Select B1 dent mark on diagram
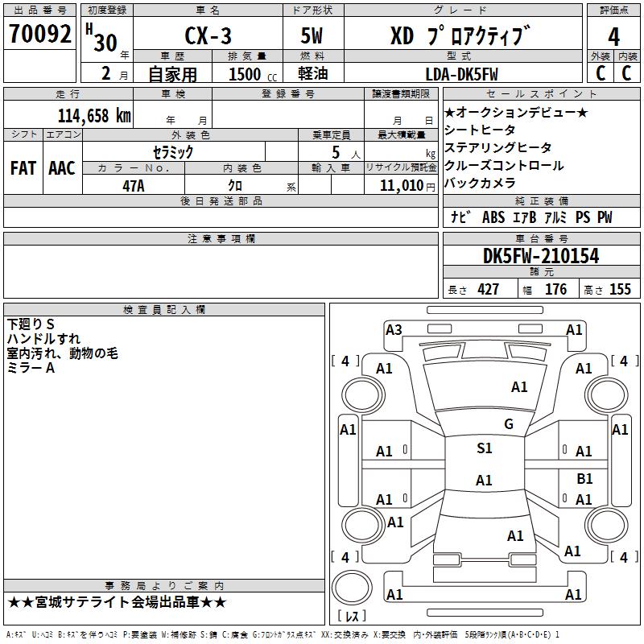 [x=584, y=479]
